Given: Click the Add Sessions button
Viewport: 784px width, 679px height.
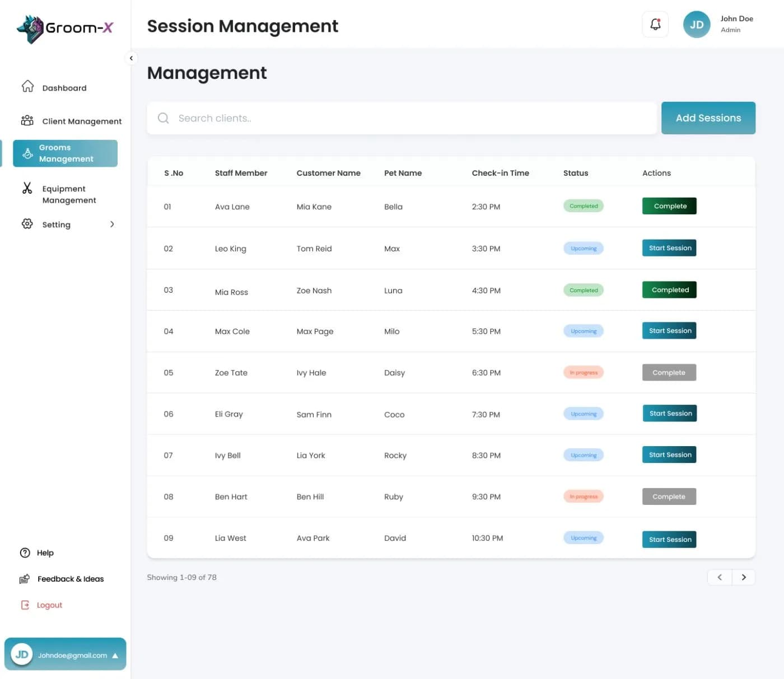Looking at the screenshot, I should pyautogui.click(x=708, y=118).
